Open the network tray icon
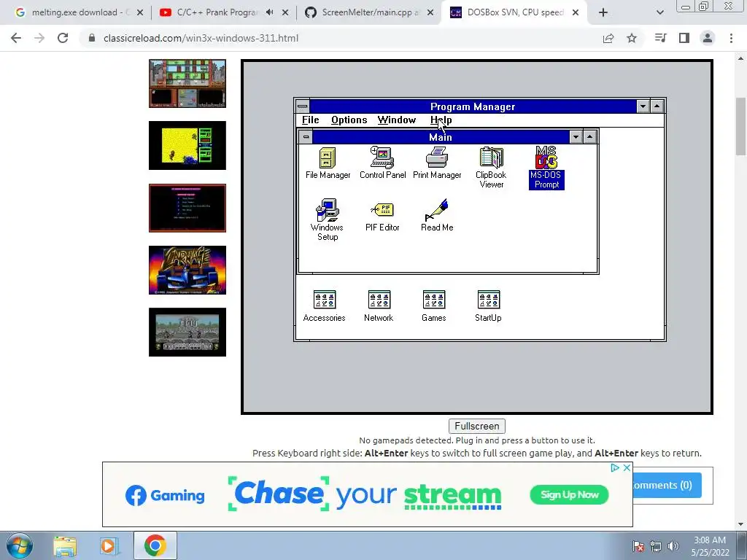 click(x=656, y=546)
